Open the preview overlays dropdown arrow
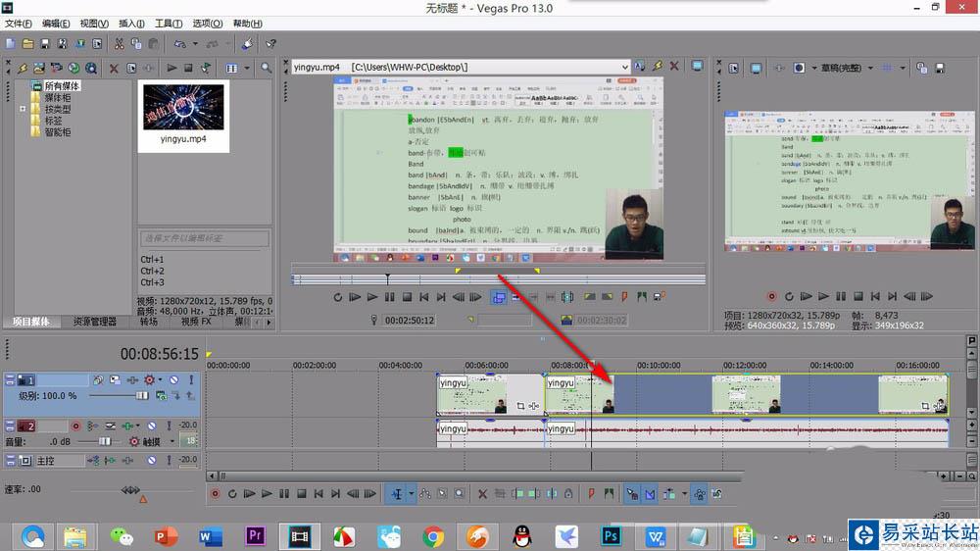 903,68
